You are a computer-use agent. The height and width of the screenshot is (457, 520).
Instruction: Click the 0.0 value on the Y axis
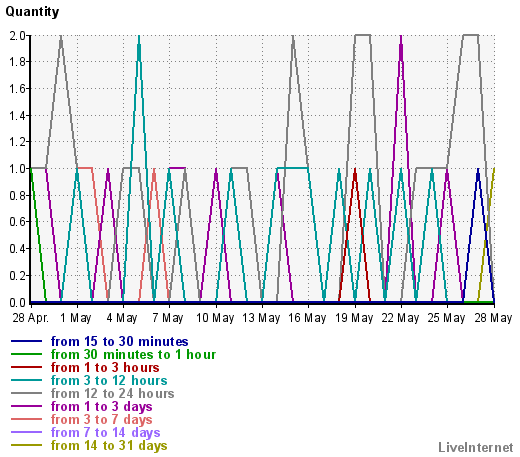[x=17, y=303]
